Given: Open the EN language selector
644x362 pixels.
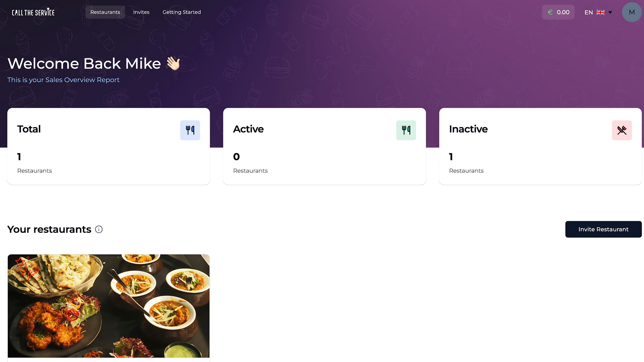Looking at the screenshot, I should pos(598,12).
